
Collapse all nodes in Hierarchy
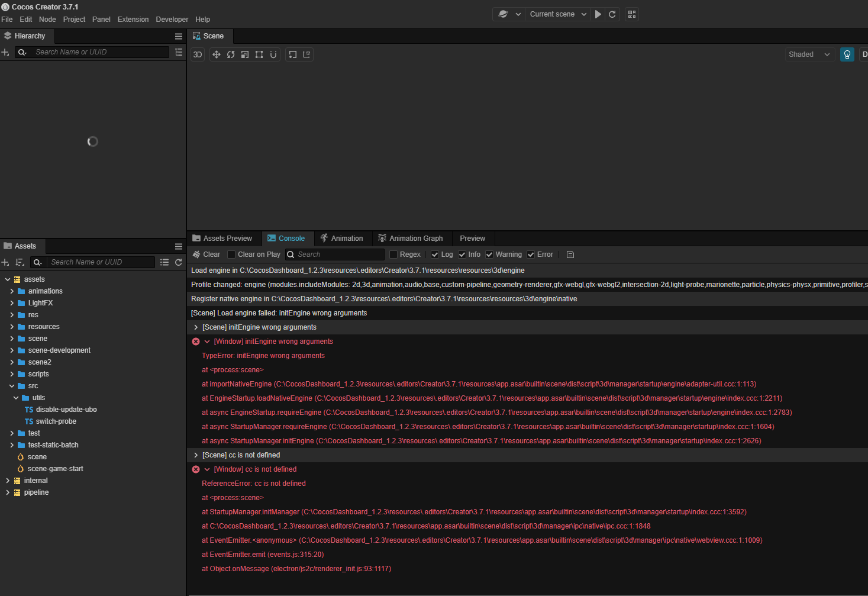pos(179,52)
